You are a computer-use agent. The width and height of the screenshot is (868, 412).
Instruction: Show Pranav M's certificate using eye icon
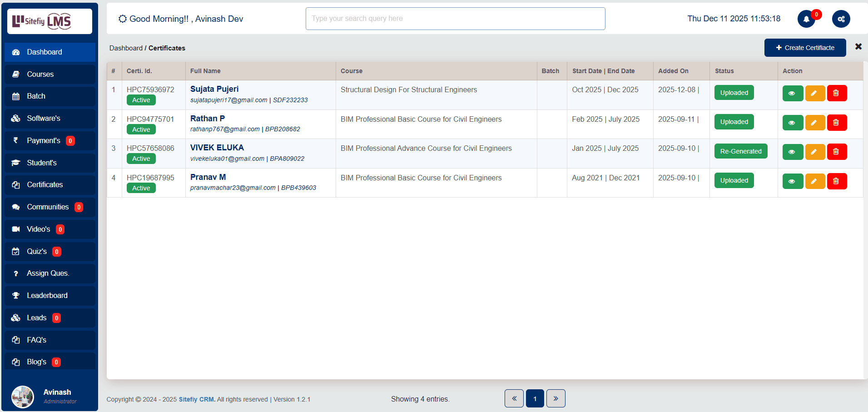[792, 181]
